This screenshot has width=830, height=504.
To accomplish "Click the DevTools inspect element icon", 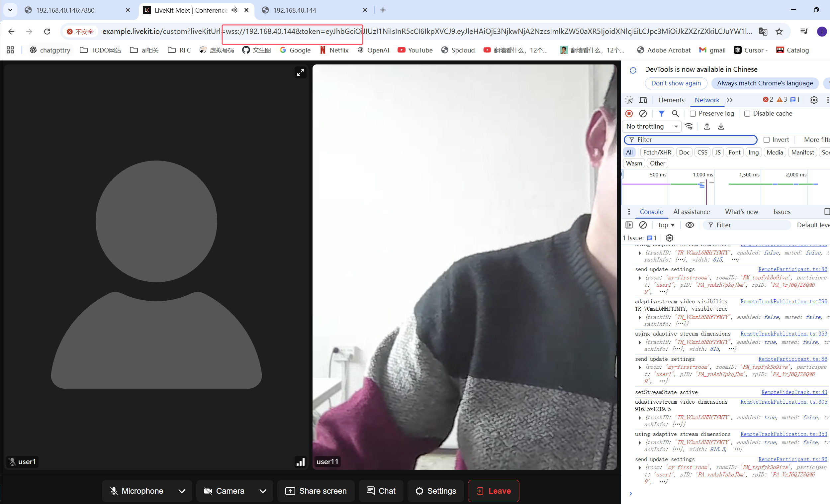I will [x=629, y=100].
